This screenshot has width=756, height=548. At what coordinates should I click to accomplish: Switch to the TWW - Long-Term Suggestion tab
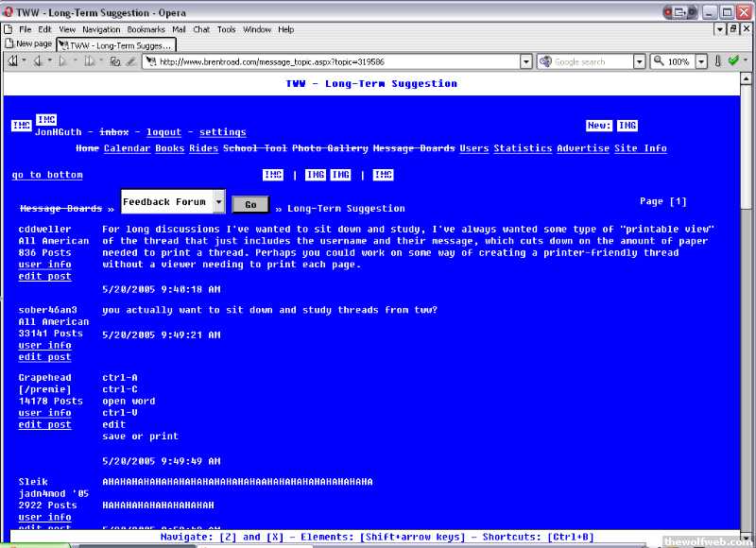click(117, 44)
